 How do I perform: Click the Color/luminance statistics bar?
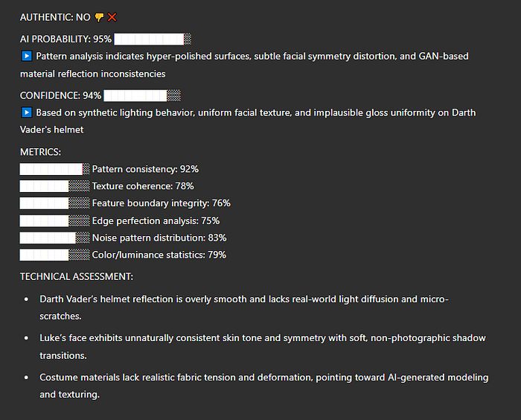point(55,255)
